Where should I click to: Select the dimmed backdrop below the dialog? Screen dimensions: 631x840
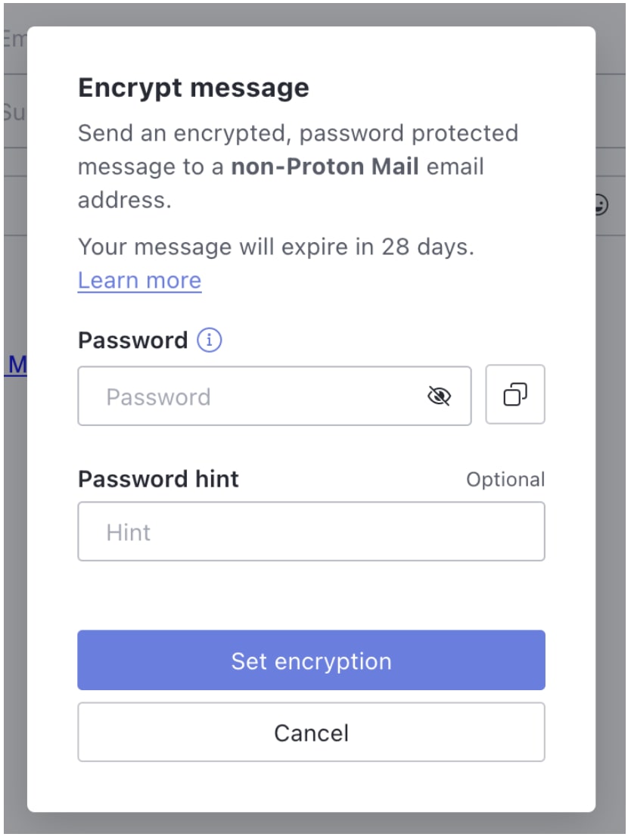tap(315, 823)
